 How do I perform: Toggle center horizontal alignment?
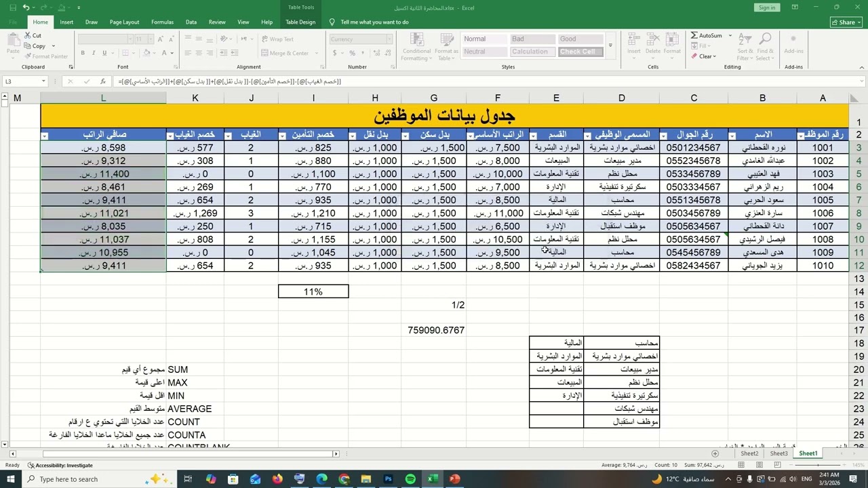[x=199, y=53]
